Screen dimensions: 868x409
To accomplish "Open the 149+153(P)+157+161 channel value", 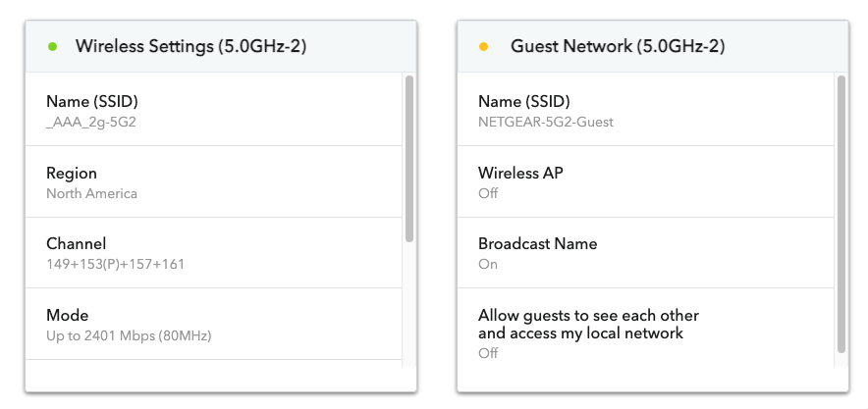I will pyautogui.click(x=116, y=264).
